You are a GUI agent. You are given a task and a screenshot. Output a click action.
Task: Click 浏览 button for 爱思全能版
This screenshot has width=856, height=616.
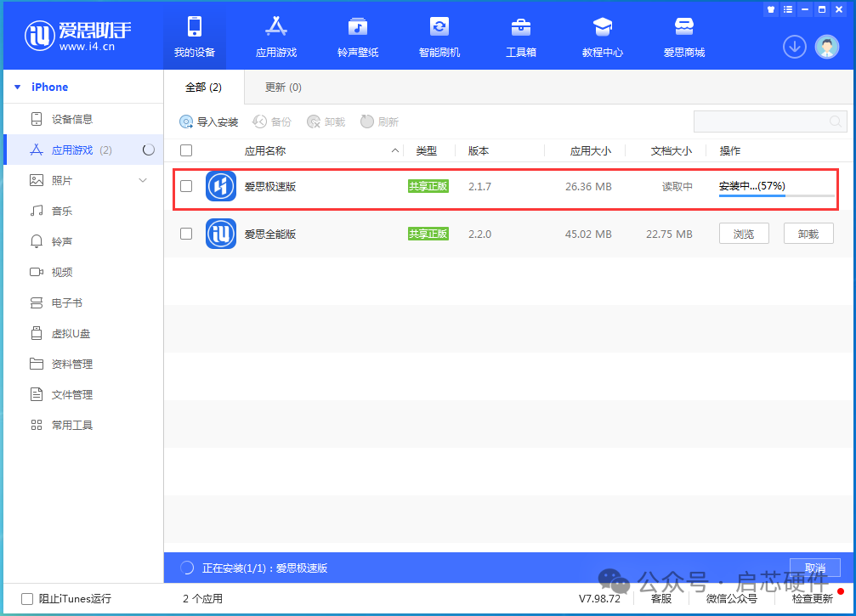click(744, 234)
